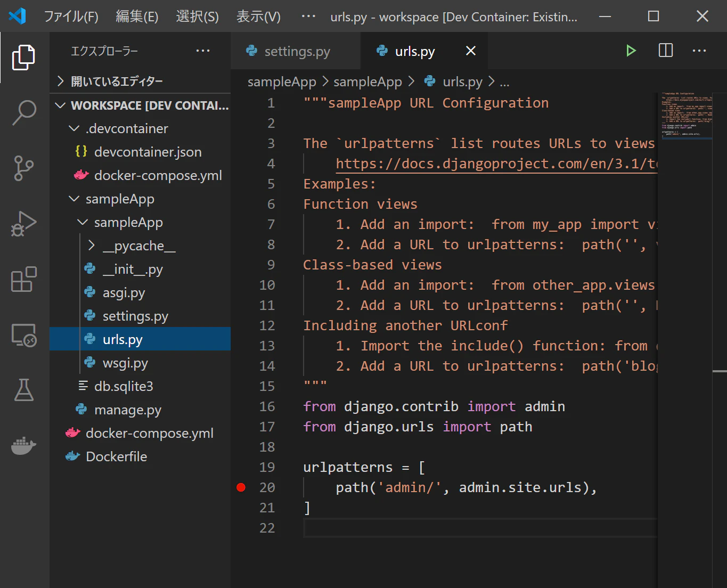727x588 pixels.
Task: Open the Run and Debug view
Action: tap(24, 224)
